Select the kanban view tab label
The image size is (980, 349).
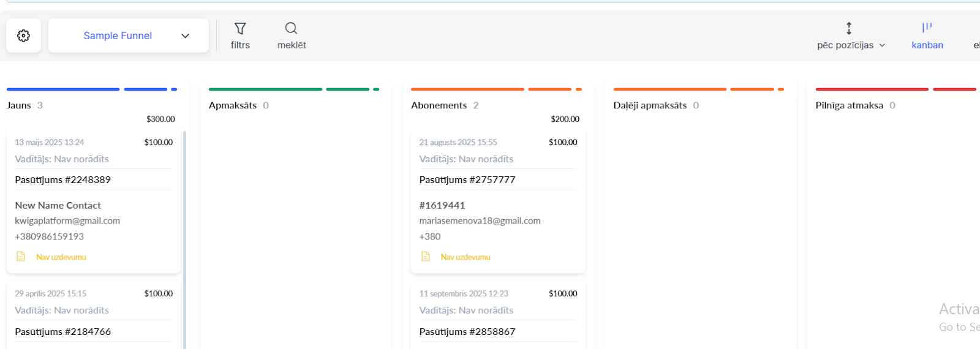coord(927,45)
